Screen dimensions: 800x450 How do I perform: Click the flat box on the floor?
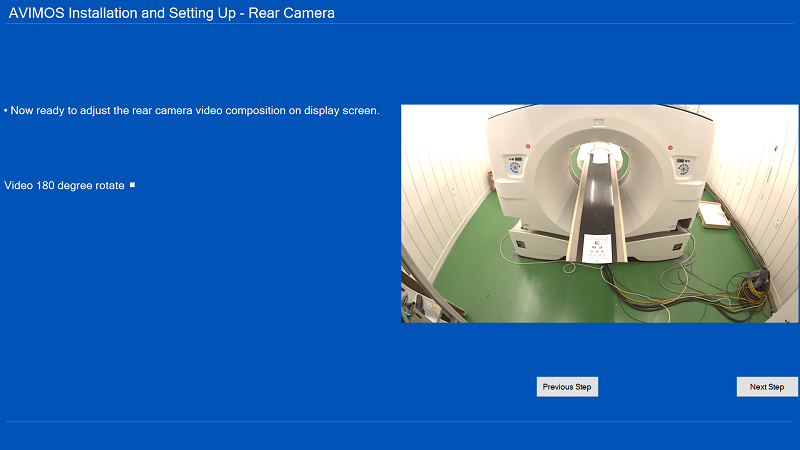[x=713, y=213]
